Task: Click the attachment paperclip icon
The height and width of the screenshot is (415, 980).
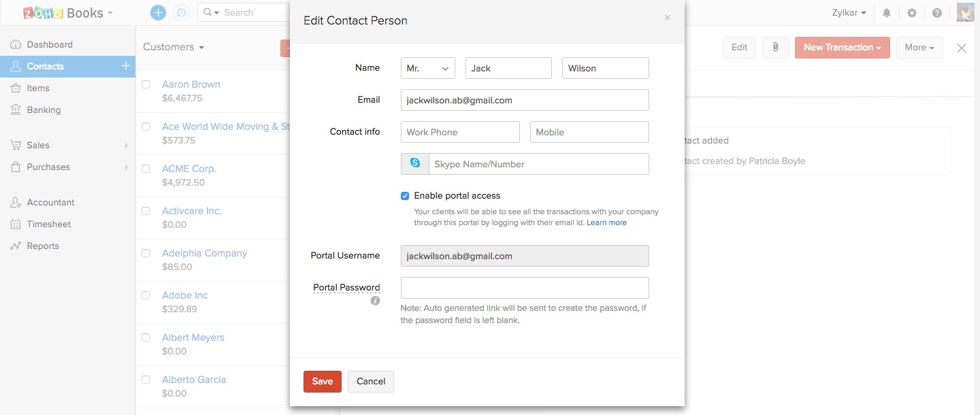Action: [775, 47]
